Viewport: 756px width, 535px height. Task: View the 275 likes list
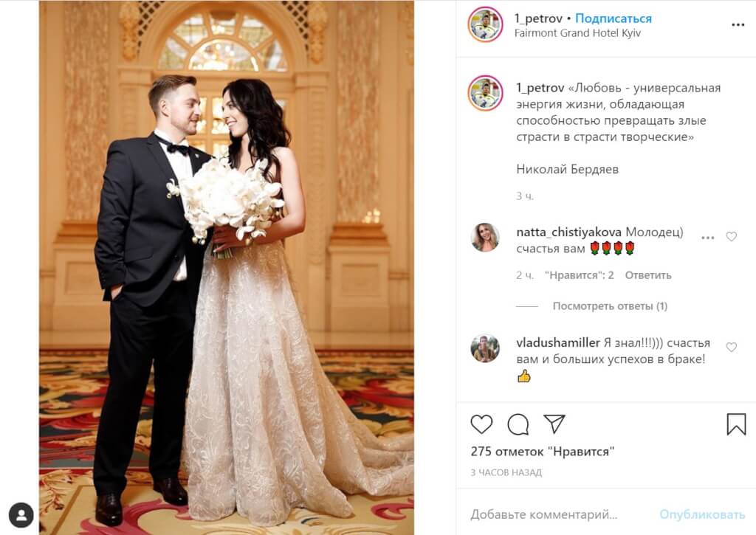click(543, 452)
